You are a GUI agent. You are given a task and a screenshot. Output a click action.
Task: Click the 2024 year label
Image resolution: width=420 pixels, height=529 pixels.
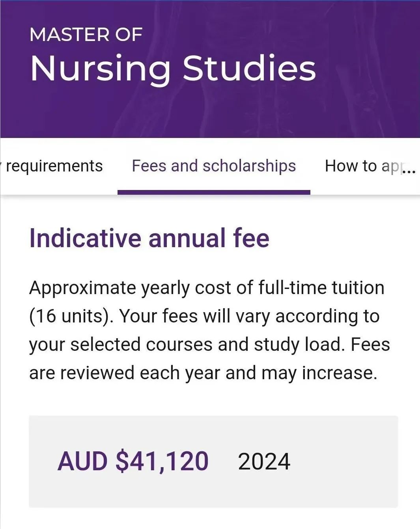(264, 462)
